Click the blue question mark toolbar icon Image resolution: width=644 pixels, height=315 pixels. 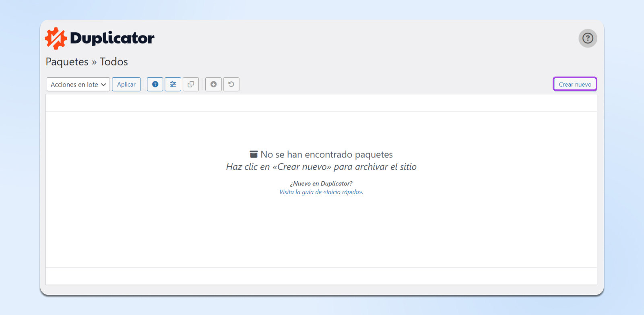[x=155, y=84]
